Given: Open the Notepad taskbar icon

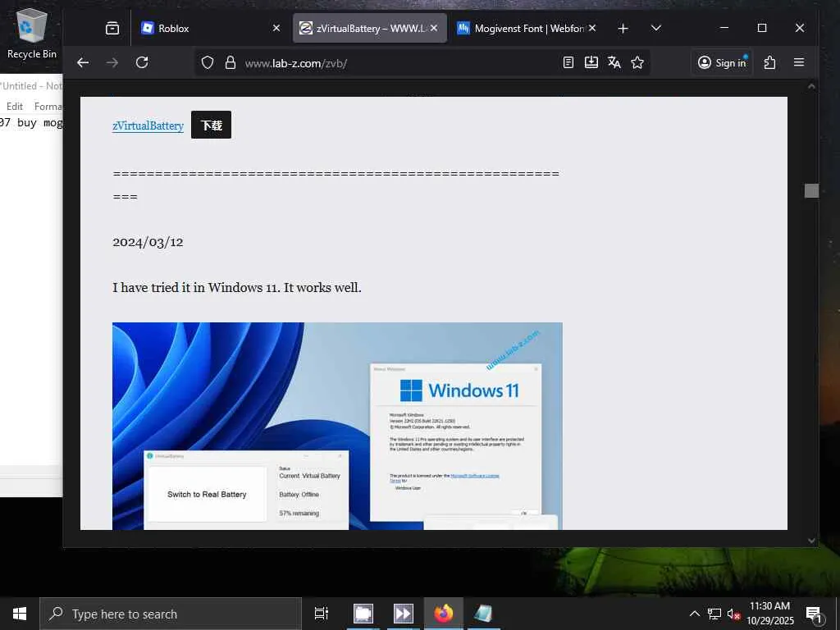Looking at the screenshot, I should click(x=483, y=614).
